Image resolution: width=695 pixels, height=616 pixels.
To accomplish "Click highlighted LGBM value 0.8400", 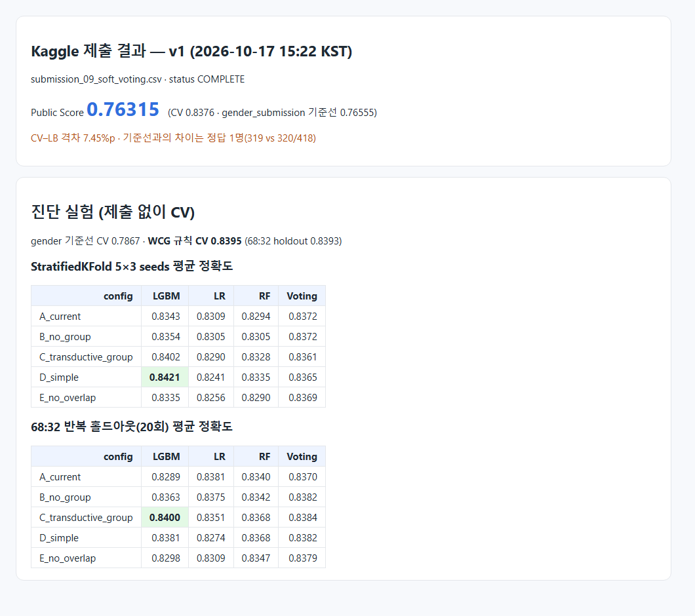I will (x=165, y=518).
